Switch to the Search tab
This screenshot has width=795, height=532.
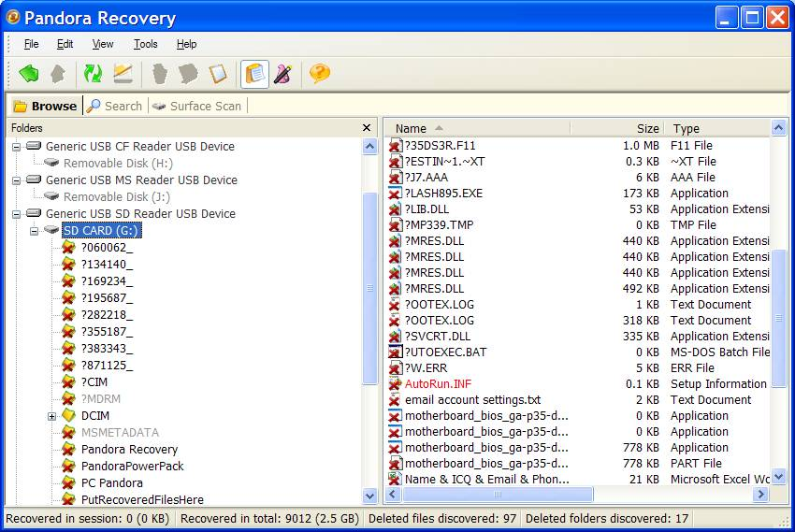[114, 106]
